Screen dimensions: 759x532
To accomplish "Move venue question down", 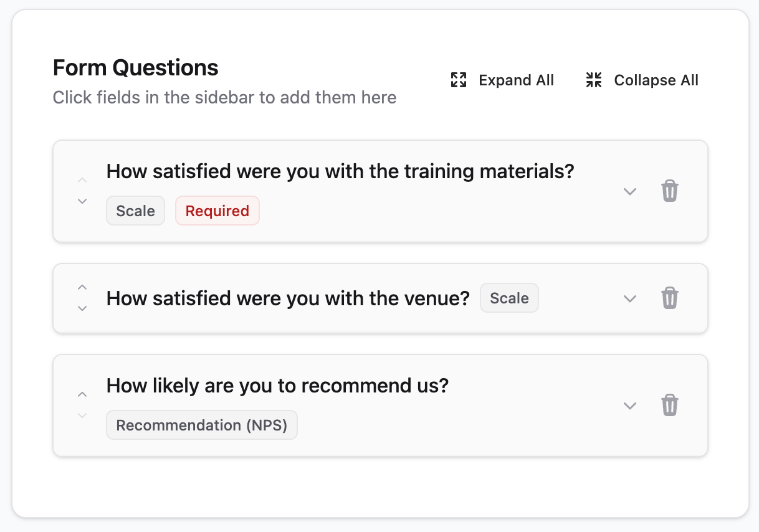I will click(82, 308).
